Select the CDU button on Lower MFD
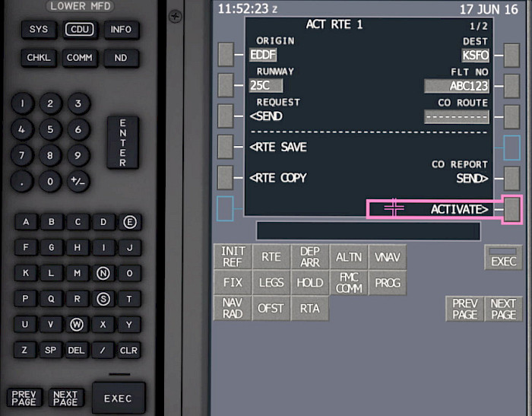This screenshot has width=532, height=416. tap(80, 30)
